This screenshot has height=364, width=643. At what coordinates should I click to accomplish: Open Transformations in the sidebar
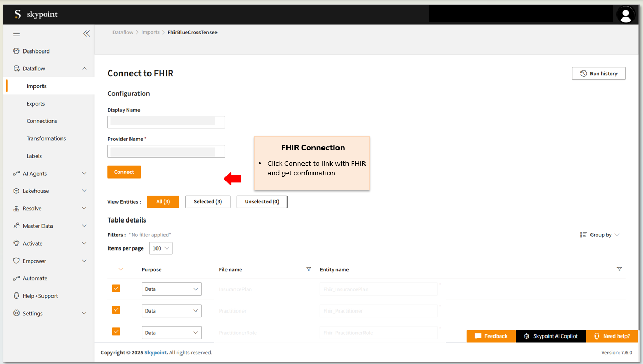click(46, 139)
